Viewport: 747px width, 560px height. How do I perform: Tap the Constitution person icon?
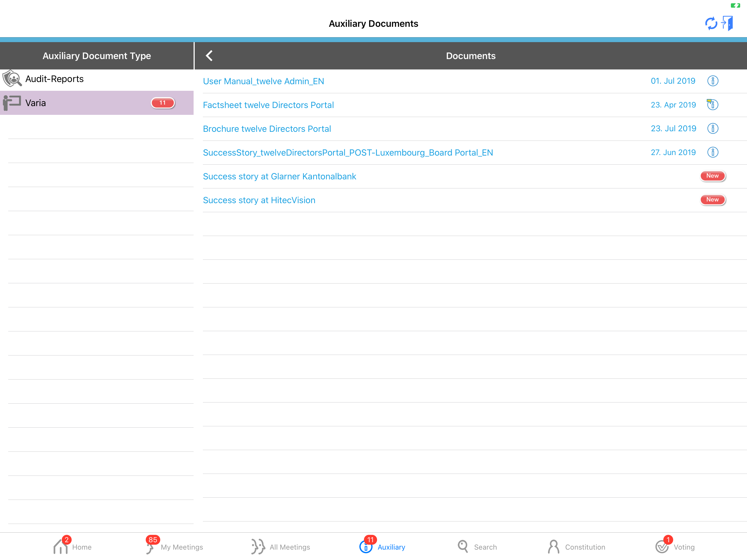(554, 547)
